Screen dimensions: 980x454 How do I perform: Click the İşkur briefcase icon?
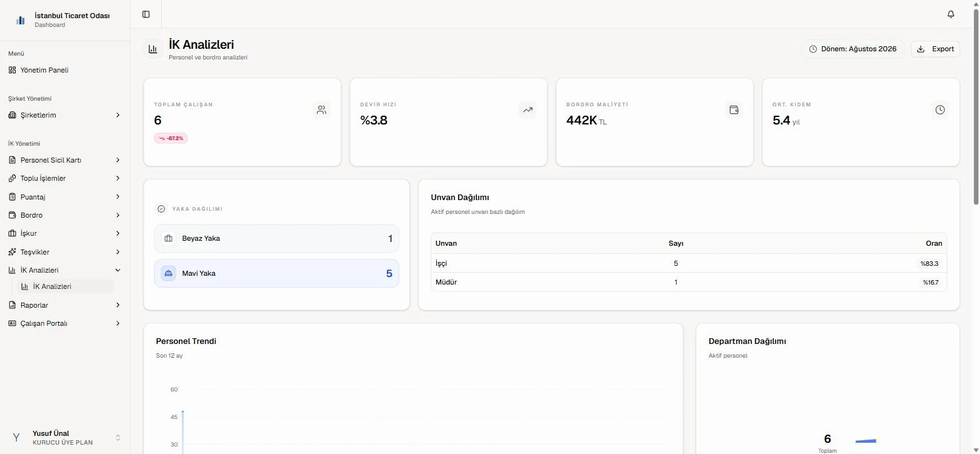pos(12,233)
